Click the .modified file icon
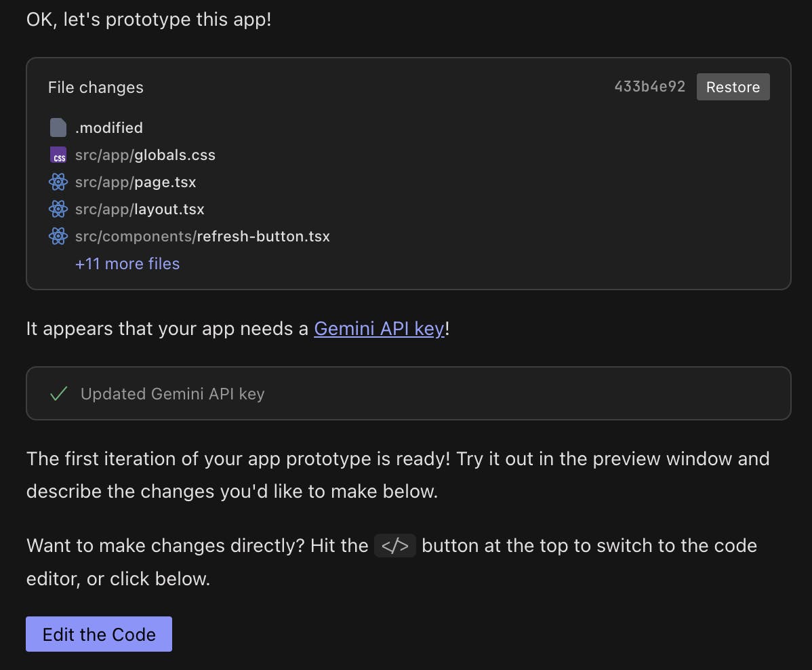The image size is (812, 670). 58,127
